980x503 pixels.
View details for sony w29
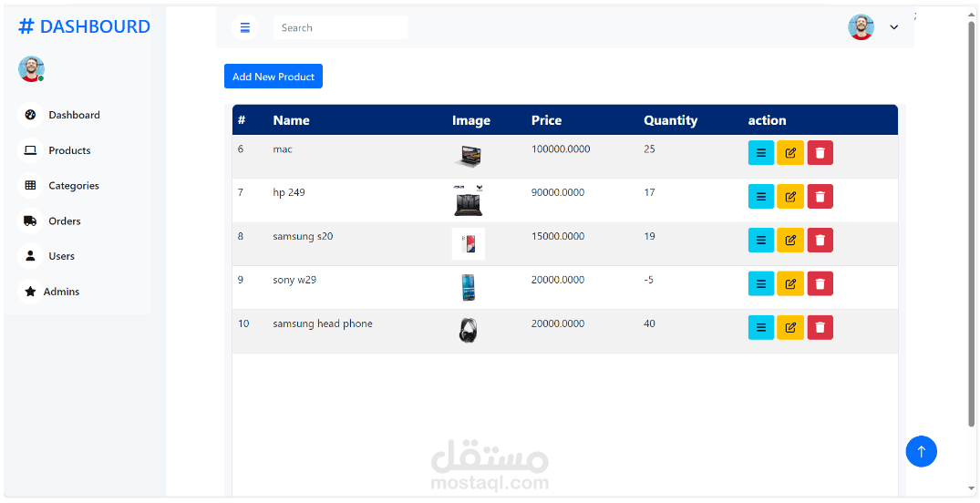[x=760, y=283]
